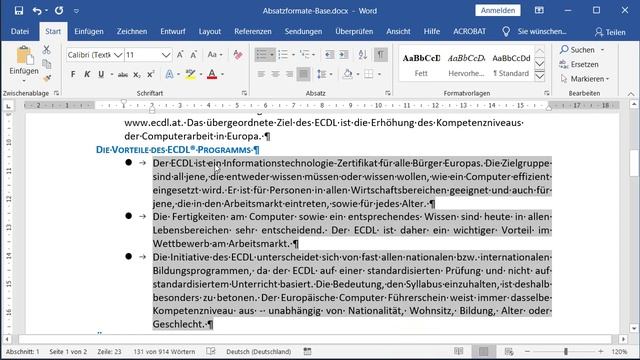Viewport: 640px width, 360px height.
Task: Align text left
Action: [x=261, y=74]
